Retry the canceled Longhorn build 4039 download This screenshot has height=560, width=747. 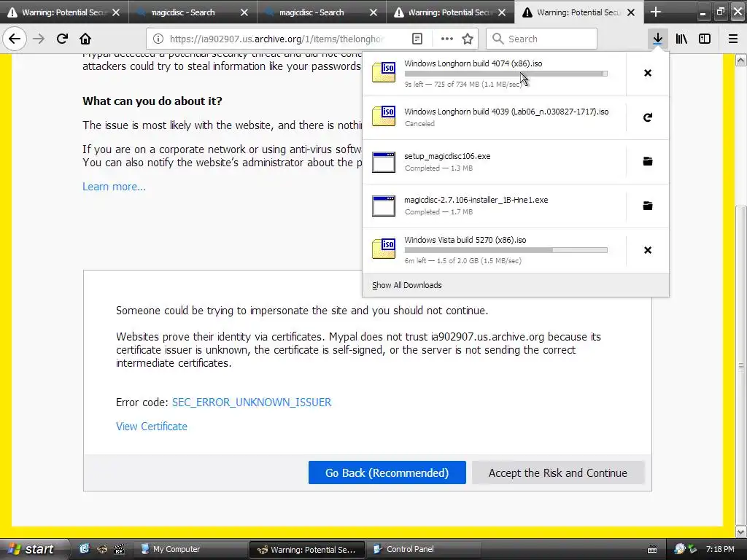tap(648, 117)
